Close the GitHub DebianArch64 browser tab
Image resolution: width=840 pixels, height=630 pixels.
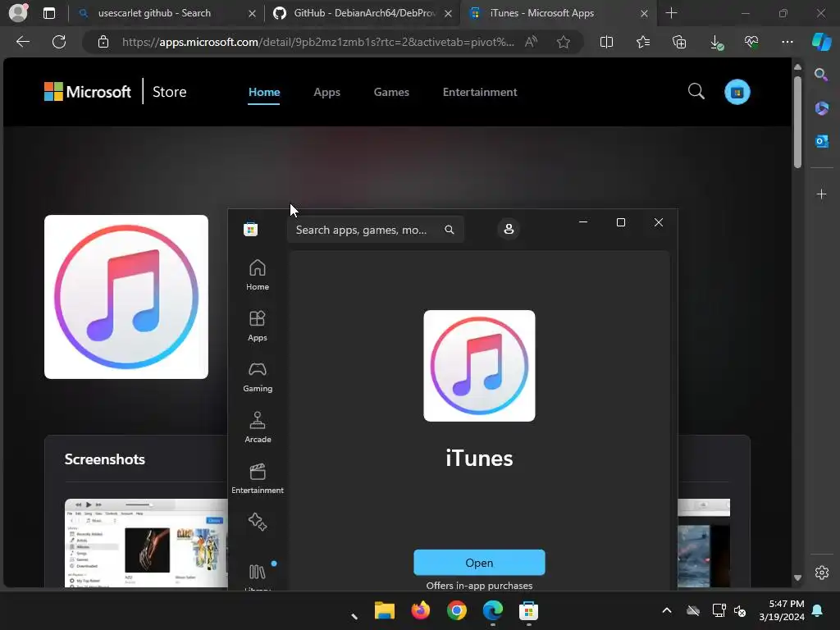coord(448,14)
